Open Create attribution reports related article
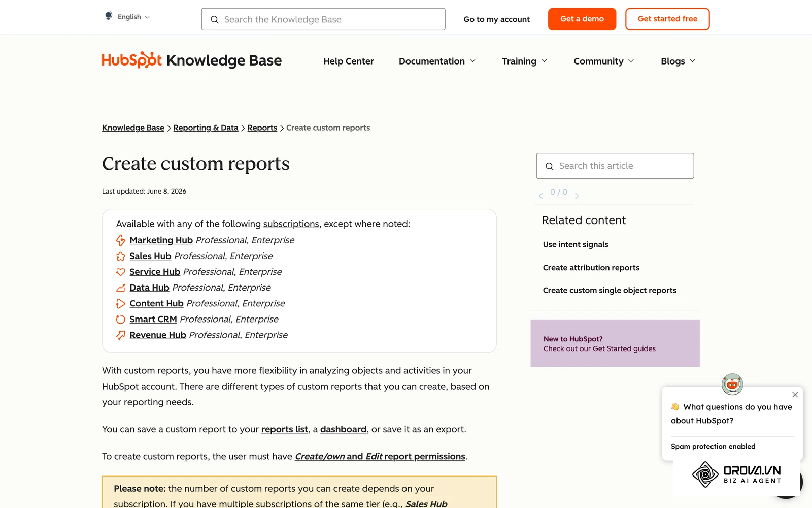 (591, 268)
